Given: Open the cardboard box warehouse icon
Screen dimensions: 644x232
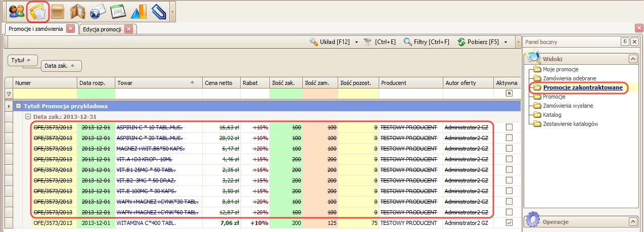Looking at the screenshot, I should (x=58, y=11).
